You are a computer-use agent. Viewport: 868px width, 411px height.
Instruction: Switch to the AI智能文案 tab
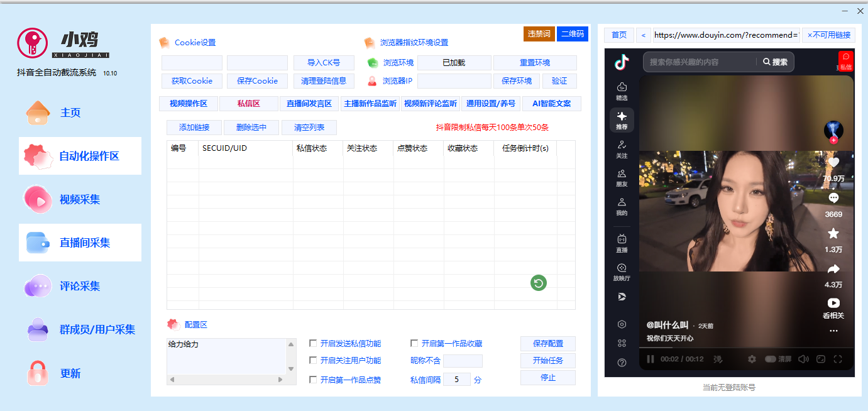(x=551, y=103)
